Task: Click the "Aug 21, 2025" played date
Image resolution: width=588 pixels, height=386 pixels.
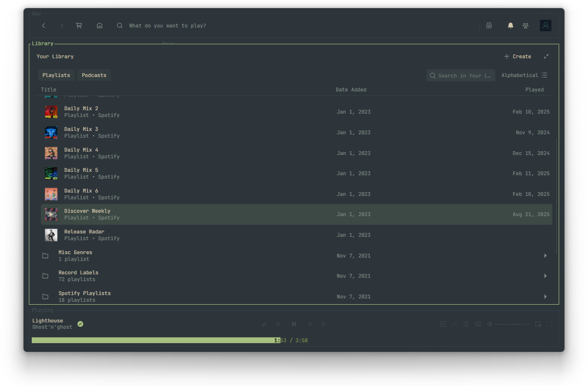Action: (x=531, y=214)
